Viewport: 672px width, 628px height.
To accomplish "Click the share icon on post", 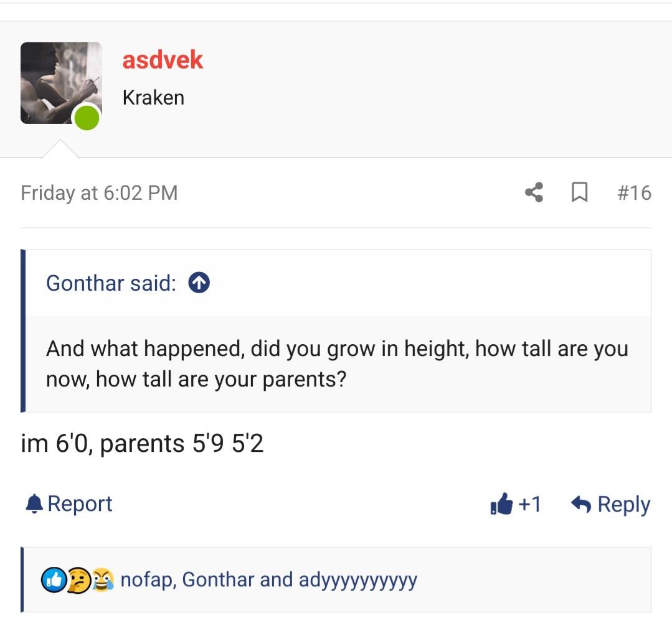I will pyautogui.click(x=534, y=192).
